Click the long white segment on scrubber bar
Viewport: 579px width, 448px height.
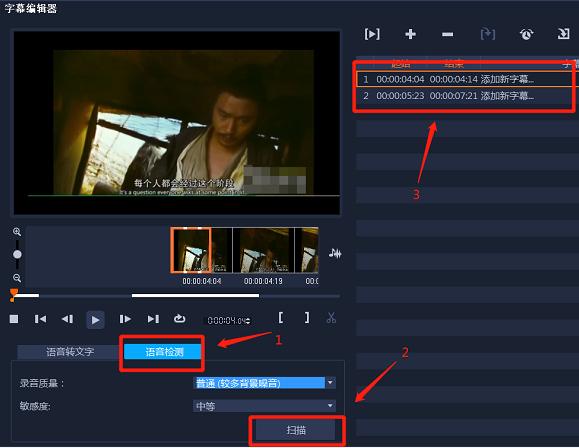[x=195, y=295]
